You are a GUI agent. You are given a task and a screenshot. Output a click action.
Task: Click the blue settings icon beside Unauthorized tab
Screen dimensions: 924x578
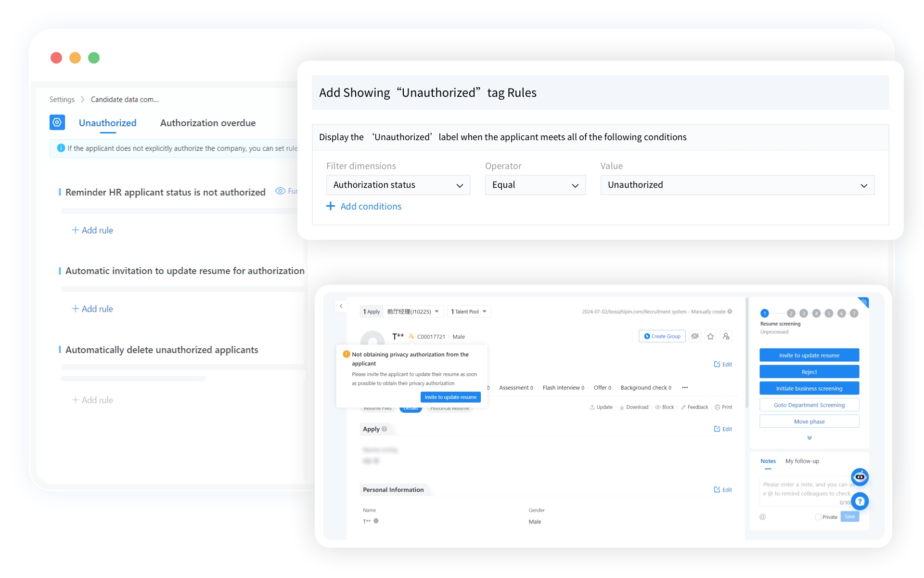point(57,122)
